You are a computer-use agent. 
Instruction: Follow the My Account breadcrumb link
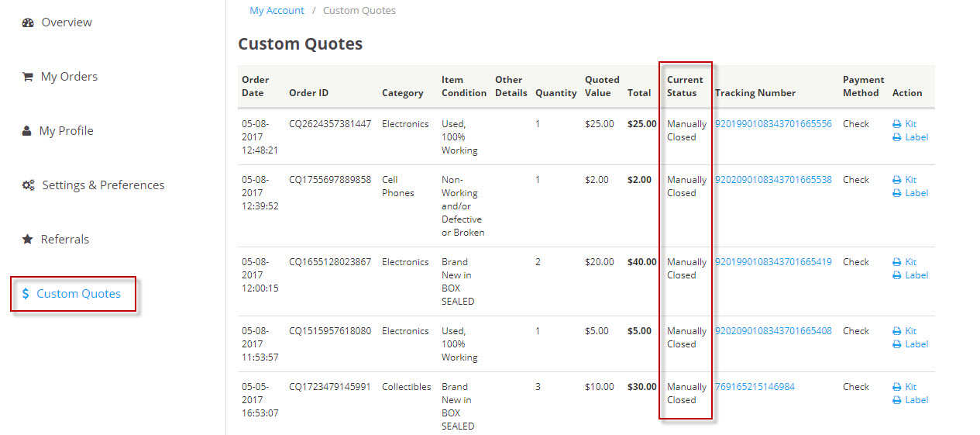pos(277,11)
